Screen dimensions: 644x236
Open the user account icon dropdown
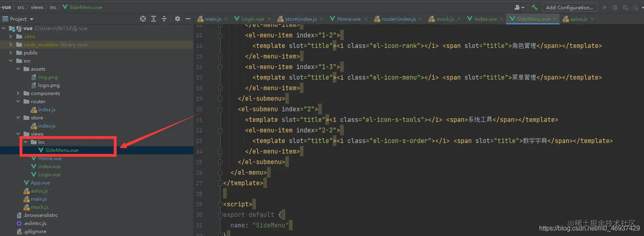pyautogui.click(x=519, y=7)
